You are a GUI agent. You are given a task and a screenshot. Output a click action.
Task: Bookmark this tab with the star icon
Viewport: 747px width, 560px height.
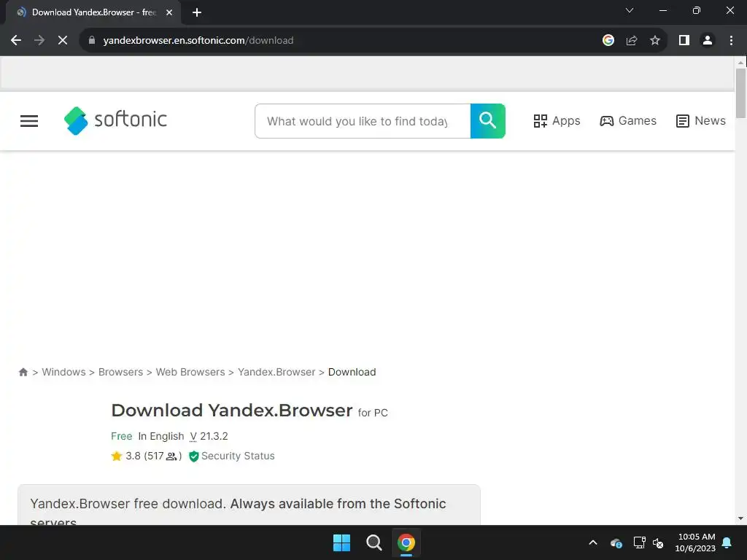(655, 41)
